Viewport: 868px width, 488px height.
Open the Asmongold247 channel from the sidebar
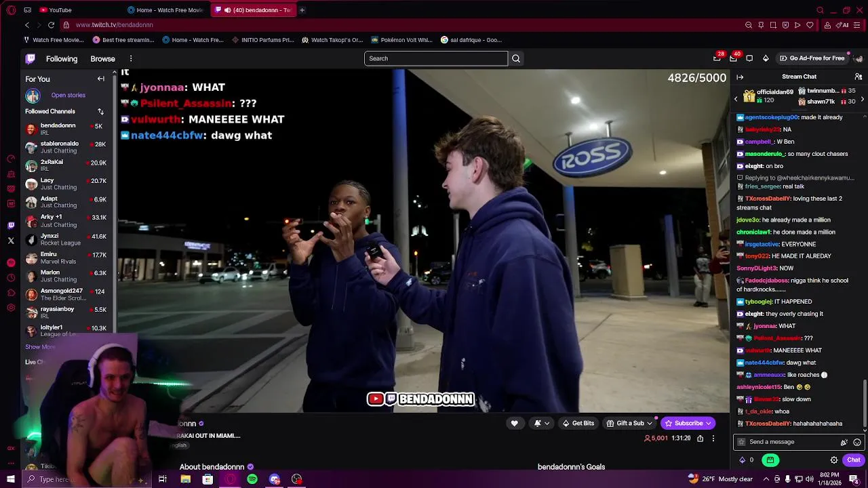tap(66, 294)
